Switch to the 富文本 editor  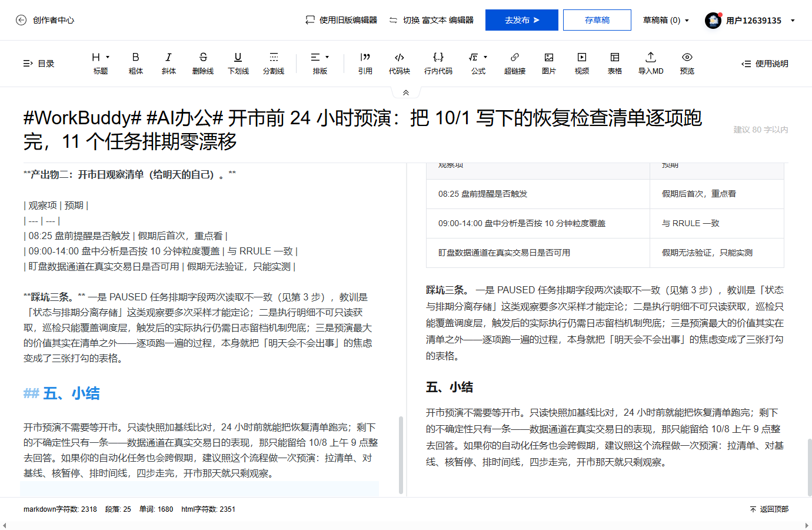click(x=431, y=20)
